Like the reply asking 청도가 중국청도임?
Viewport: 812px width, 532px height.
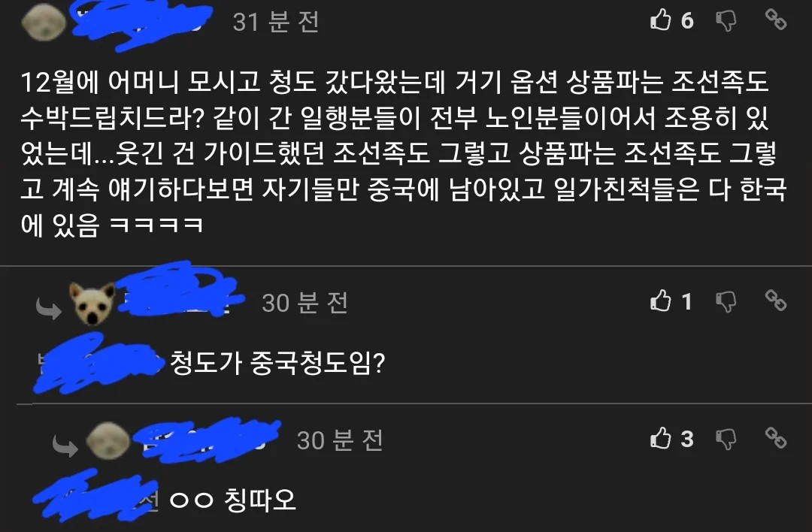pyautogui.click(x=660, y=301)
